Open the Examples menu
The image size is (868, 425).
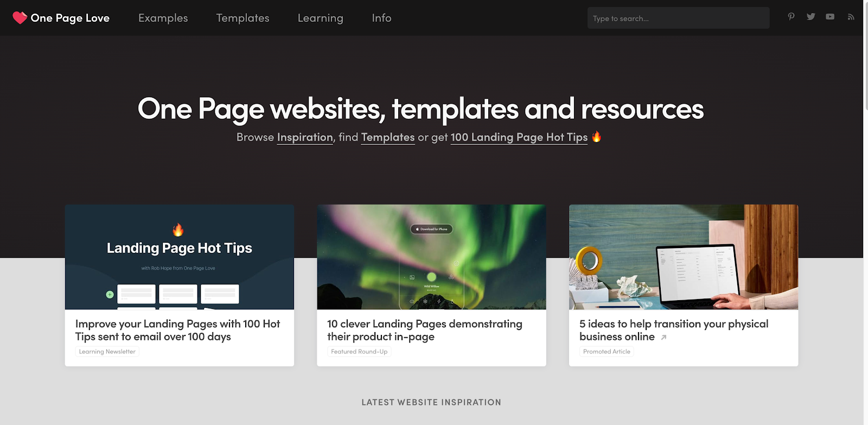(163, 18)
